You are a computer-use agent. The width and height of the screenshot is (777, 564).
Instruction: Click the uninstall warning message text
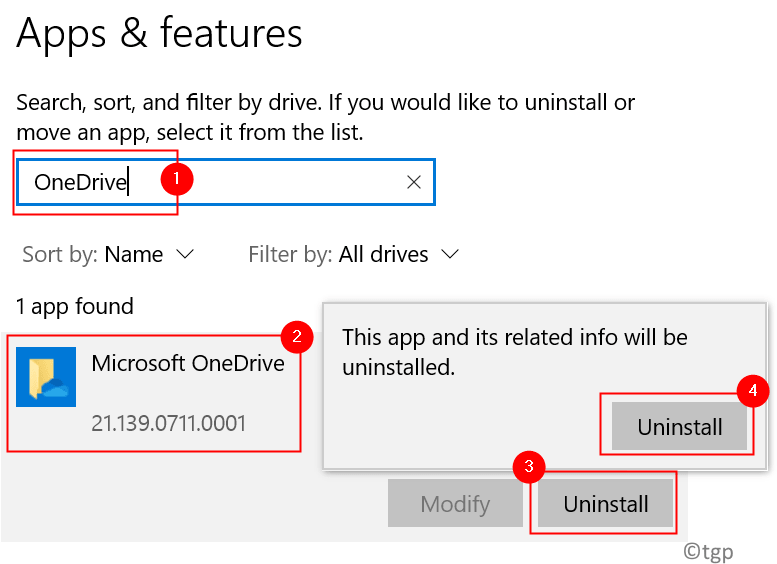click(515, 352)
